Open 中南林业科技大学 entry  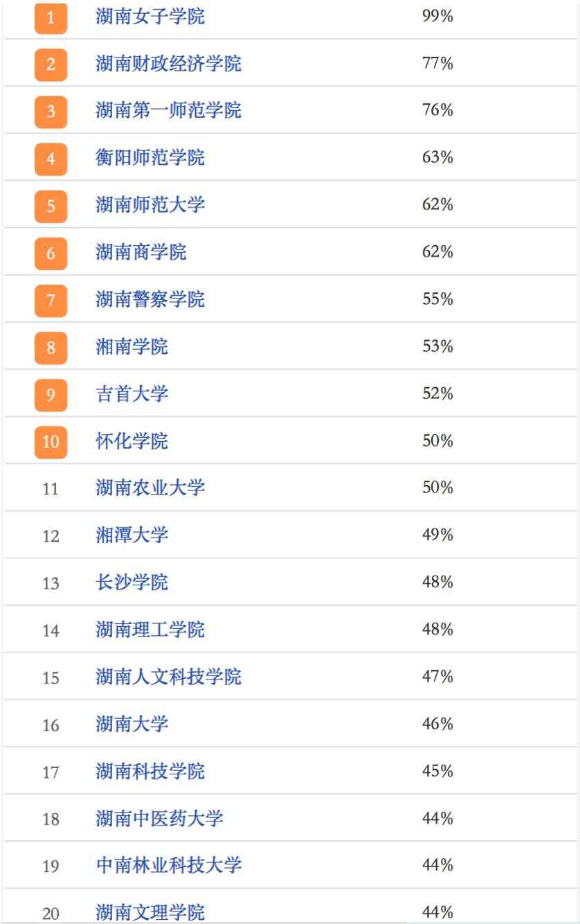pyautogui.click(x=168, y=866)
